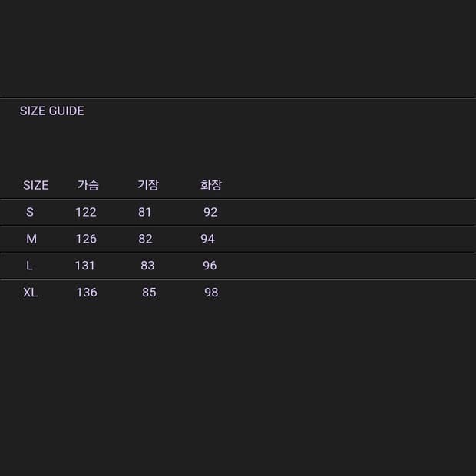Click length value 83 in L row

[147, 266]
